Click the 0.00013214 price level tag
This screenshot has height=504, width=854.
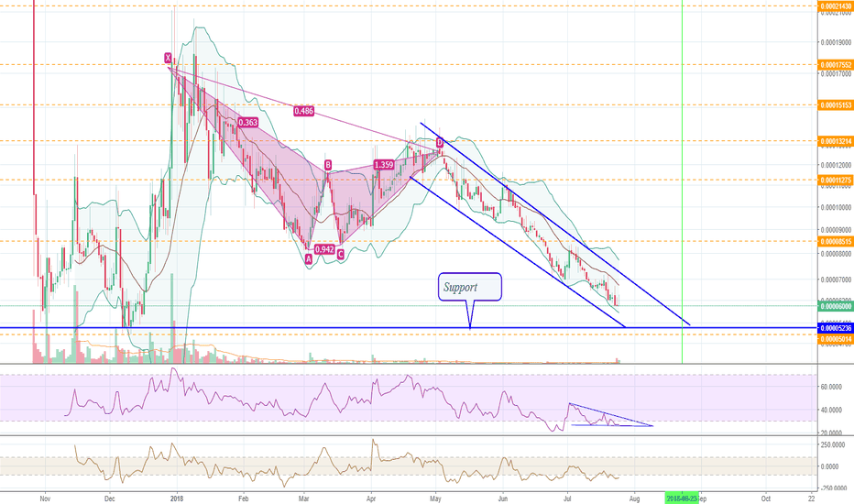coord(836,141)
